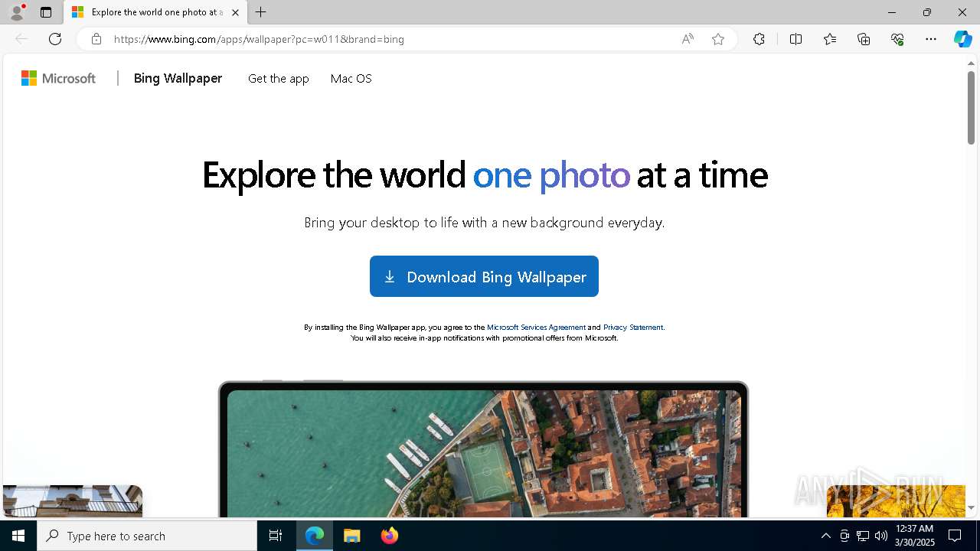980x551 pixels.
Task: Click the taskbar search box
Action: point(147,536)
